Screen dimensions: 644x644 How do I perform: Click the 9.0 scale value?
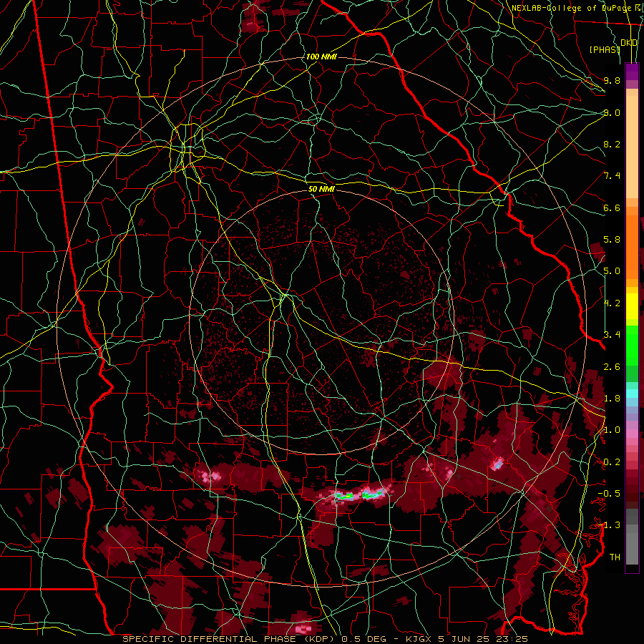point(612,112)
